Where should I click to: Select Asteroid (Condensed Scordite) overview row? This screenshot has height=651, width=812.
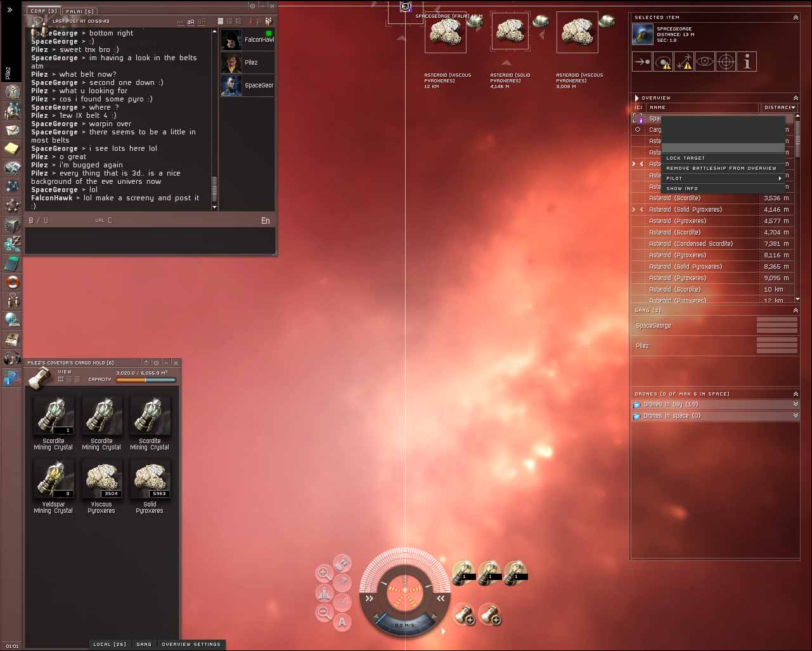pos(712,244)
